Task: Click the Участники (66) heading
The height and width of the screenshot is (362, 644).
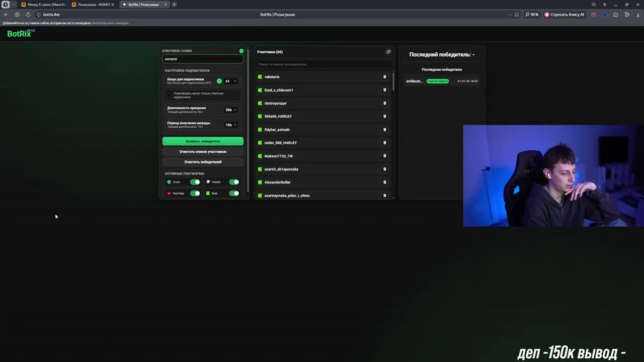Action: tap(270, 52)
